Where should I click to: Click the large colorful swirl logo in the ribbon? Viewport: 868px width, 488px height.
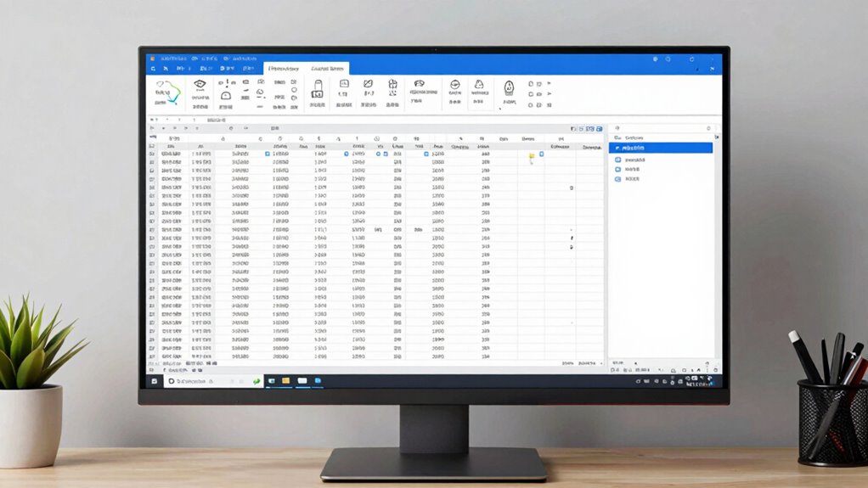point(167,93)
